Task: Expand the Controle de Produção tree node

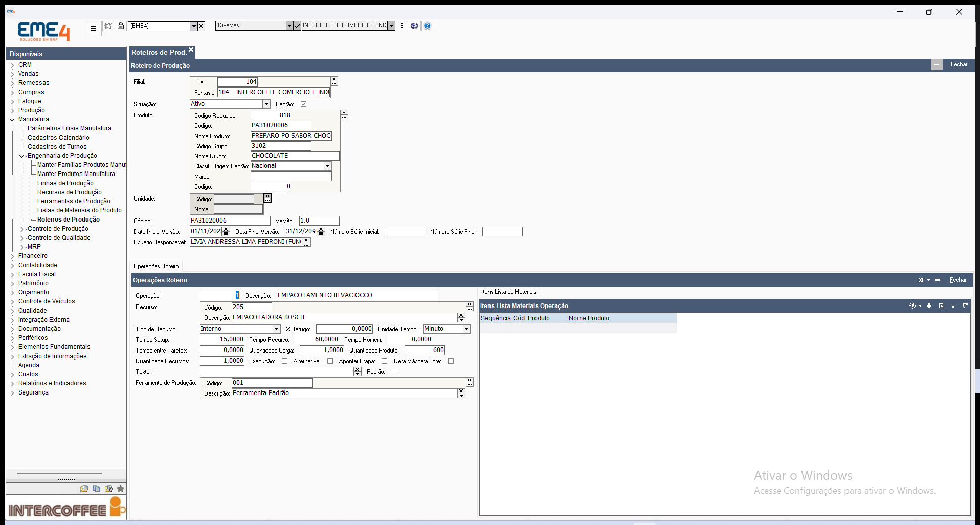Action: click(x=22, y=229)
